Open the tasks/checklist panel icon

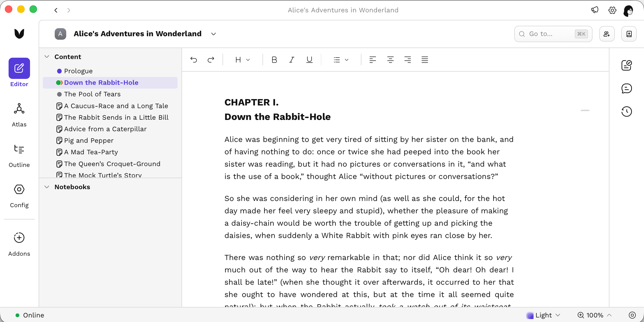[x=627, y=65]
